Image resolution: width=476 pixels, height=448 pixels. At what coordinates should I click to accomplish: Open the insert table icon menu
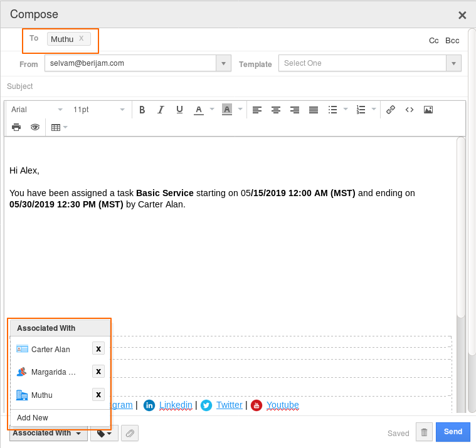coord(59,127)
